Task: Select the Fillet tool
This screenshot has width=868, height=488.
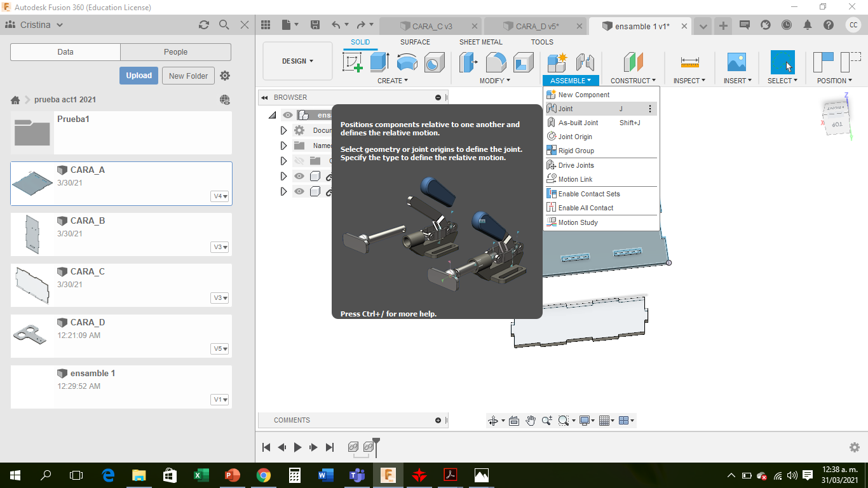Action: coord(496,62)
